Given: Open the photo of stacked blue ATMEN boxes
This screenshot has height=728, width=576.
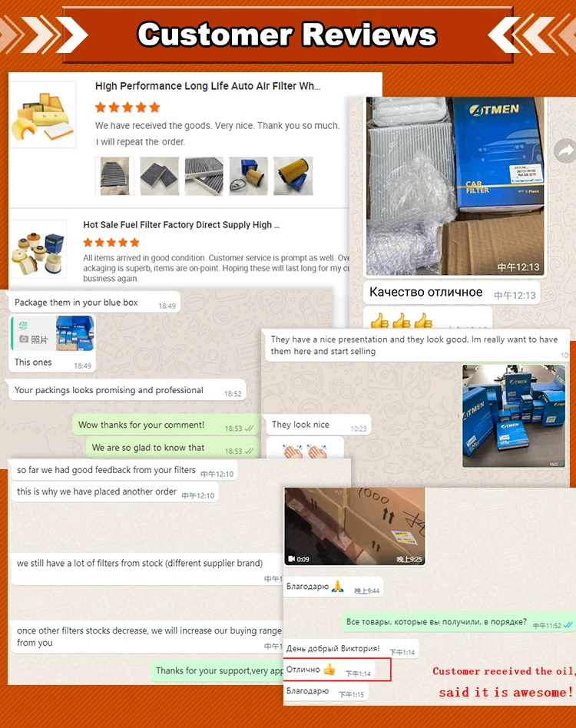Looking at the screenshot, I should tap(514, 416).
